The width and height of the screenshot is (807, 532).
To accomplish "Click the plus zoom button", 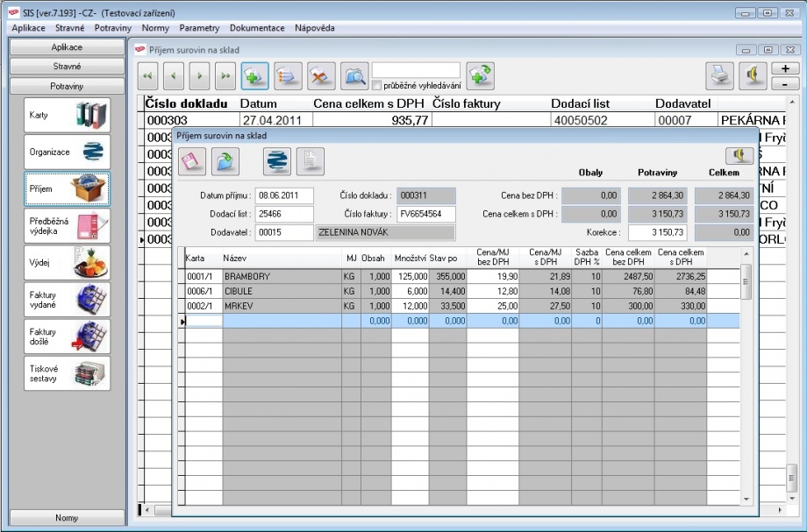I will [785, 69].
